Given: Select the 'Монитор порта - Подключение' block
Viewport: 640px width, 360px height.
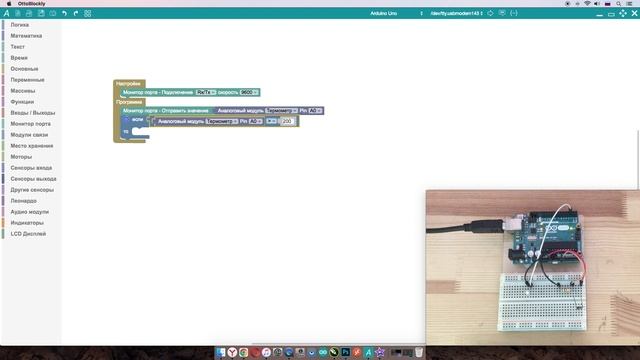Looking at the screenshot, I should (x=158, y=93).
